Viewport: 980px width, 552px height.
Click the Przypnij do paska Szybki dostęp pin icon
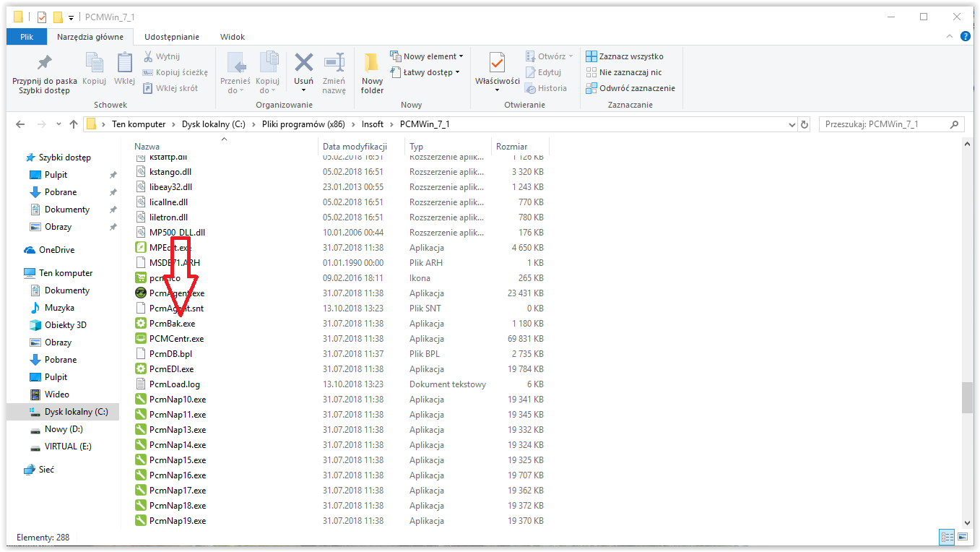click(45, 62)
